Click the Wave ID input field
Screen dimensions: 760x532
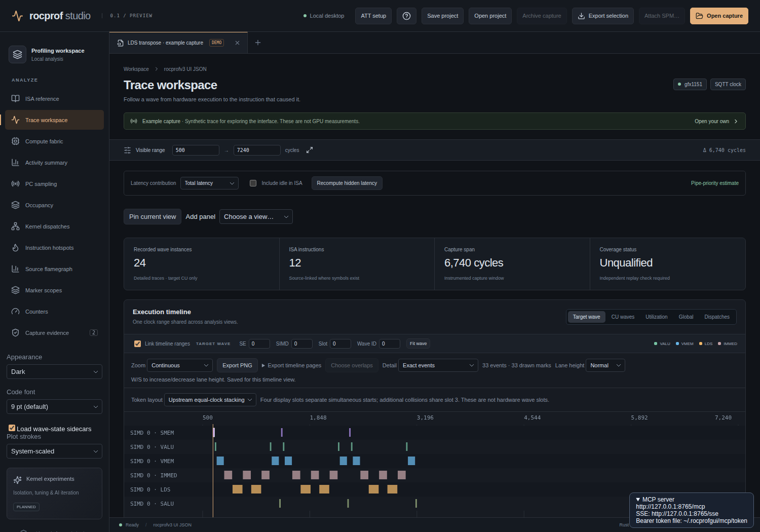(390, 344)
